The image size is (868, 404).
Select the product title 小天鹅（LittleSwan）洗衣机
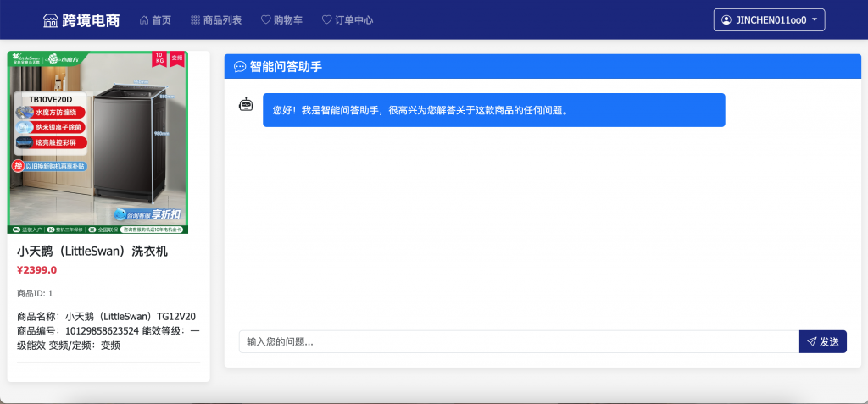click(92, 252)
